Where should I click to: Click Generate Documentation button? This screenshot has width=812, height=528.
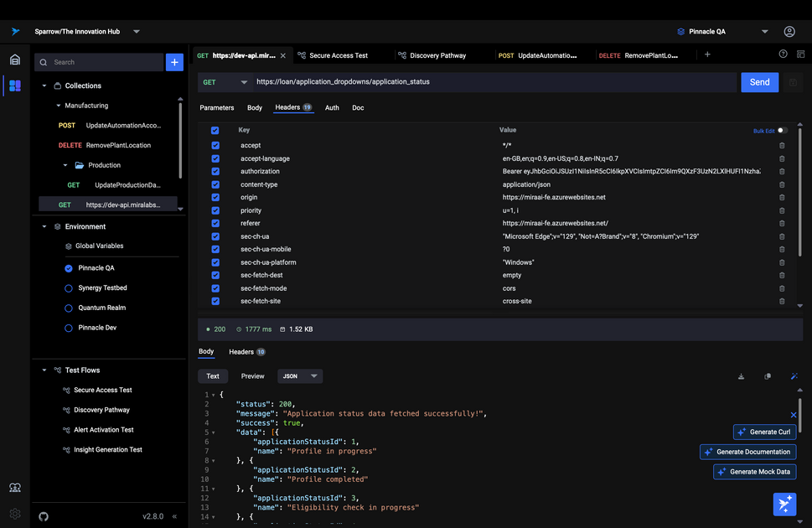pyautogui.click(x=747, y=452)
